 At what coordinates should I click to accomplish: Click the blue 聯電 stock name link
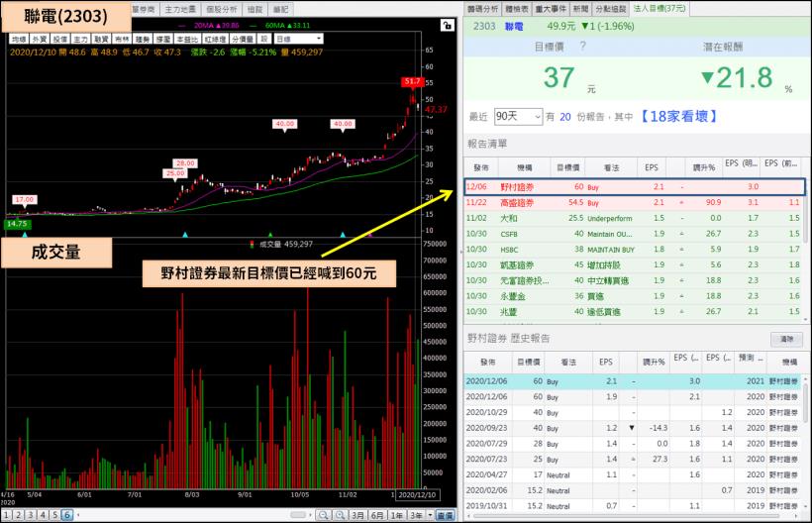tap(514, 27)
